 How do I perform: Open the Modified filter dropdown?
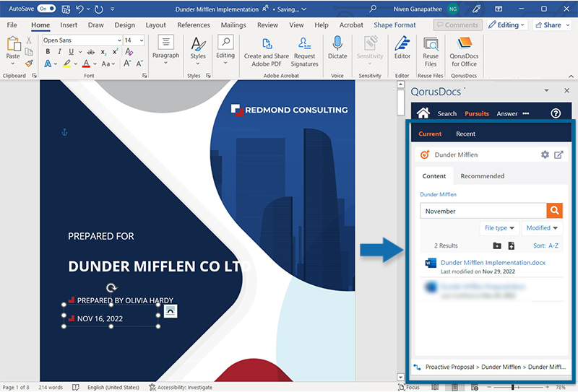[x=542, y=228]
